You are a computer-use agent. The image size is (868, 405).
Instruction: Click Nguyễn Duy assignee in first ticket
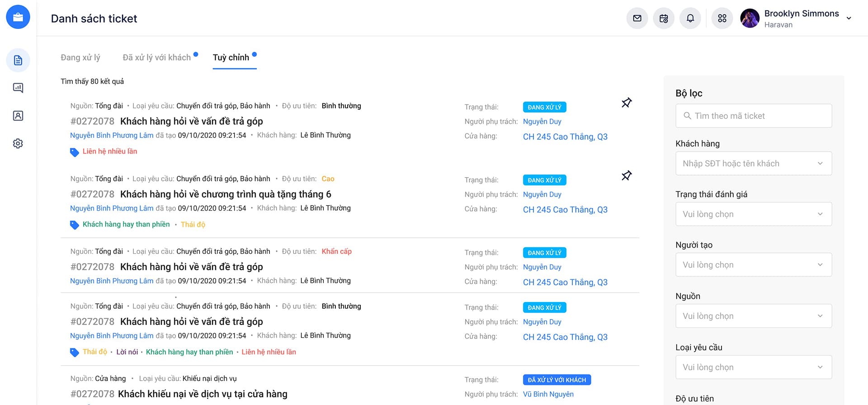point(542,121)
